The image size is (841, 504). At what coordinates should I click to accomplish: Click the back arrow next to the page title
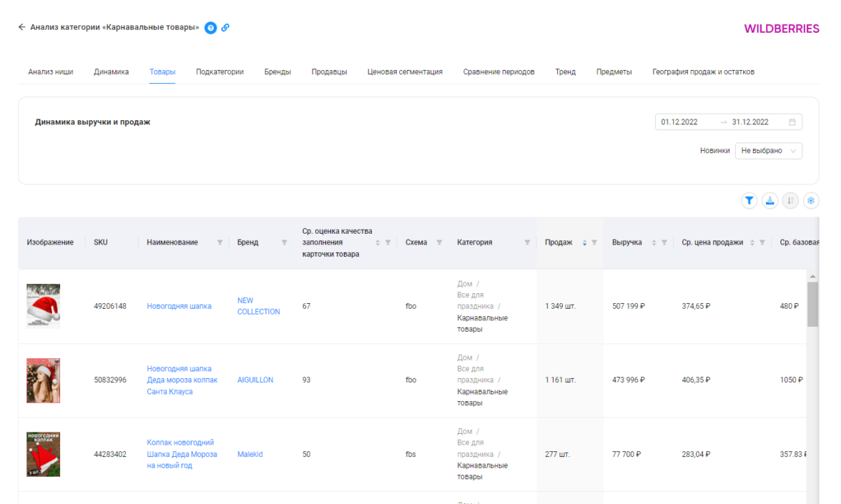pos(21,28)
